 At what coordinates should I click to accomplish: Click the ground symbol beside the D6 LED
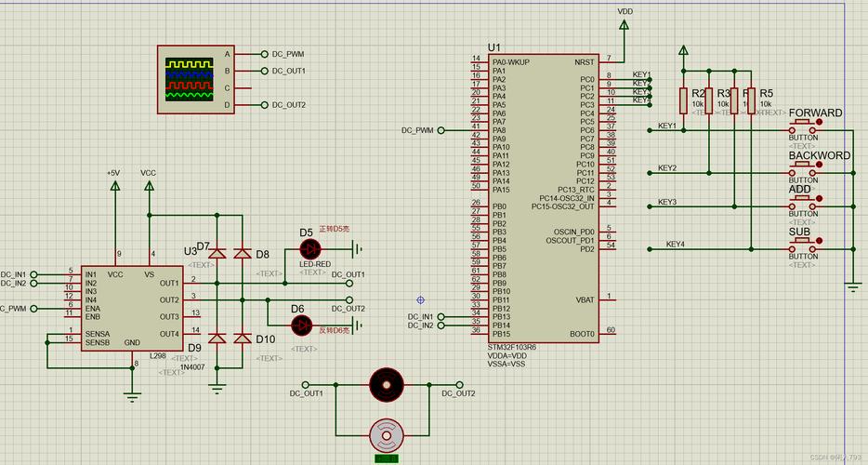click(359, 325)
